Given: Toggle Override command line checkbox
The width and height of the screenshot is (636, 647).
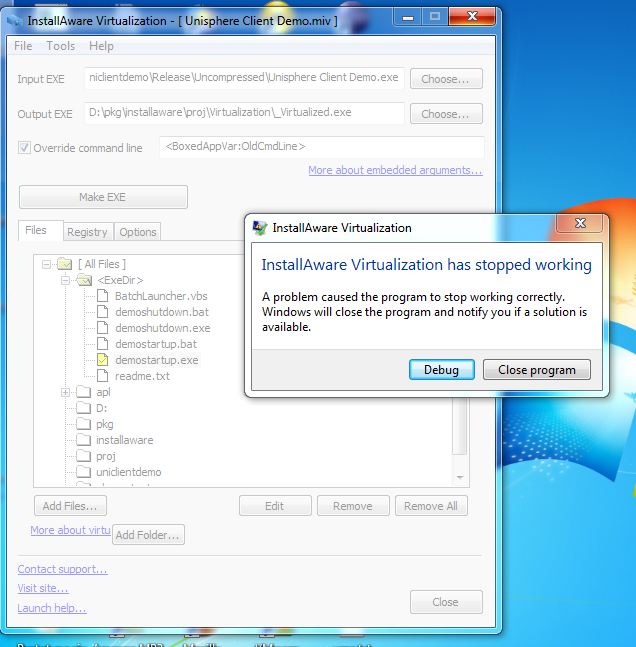Looking at the screenshot, I should [x=24, y=147].
